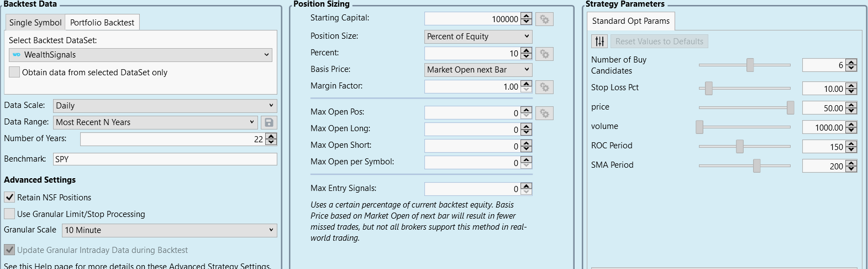Open the Starting Capital gear settings

click(x=544, y=19)
